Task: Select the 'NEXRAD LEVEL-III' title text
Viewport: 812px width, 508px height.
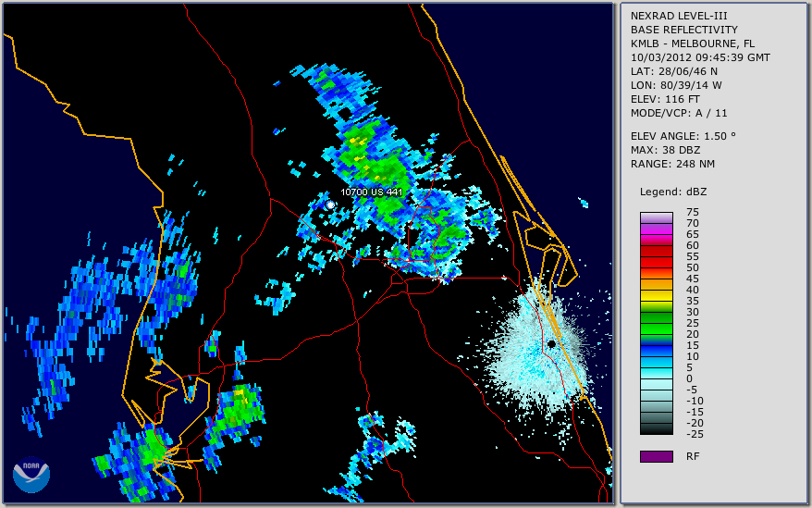Action: (x=679, y=16)
